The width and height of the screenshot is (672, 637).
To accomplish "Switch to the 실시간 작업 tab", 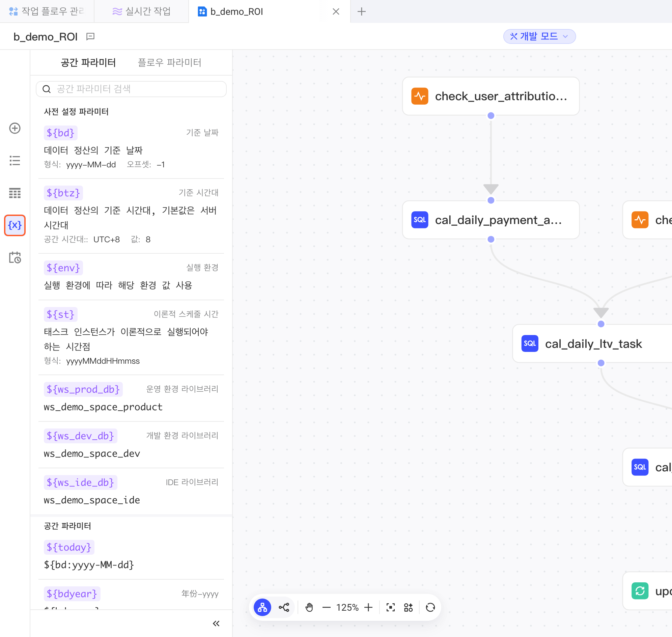I will [x=141, y=11].
